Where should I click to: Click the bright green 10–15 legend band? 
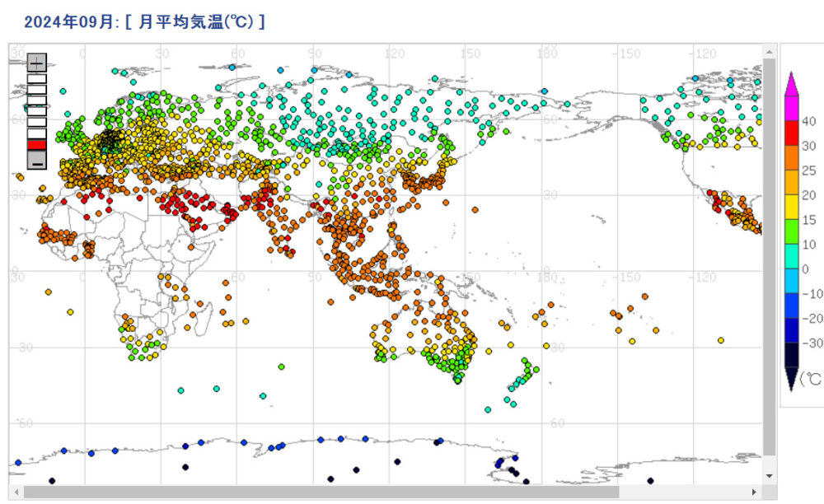tap(790, 231)
